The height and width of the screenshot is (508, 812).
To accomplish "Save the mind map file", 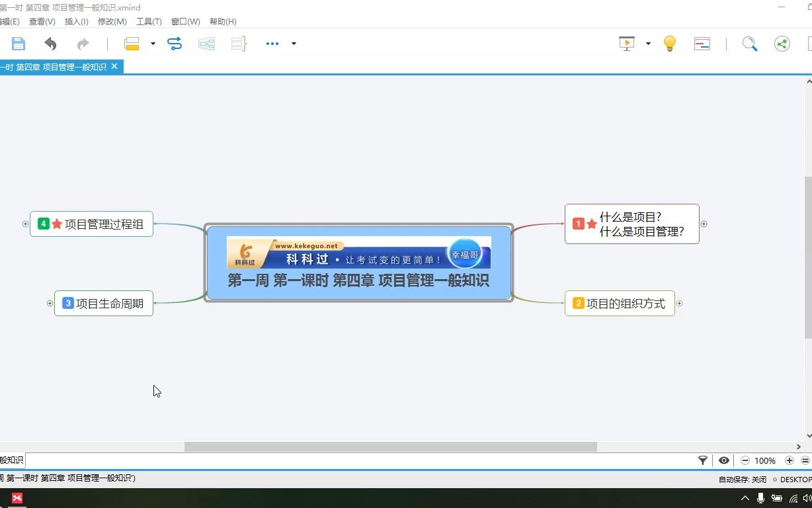I will [18, 43].
